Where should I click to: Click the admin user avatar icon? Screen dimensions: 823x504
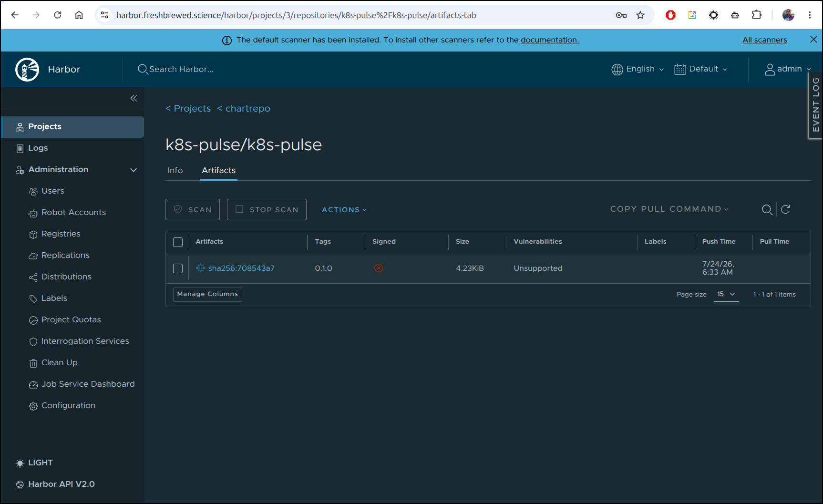(770, 70)
